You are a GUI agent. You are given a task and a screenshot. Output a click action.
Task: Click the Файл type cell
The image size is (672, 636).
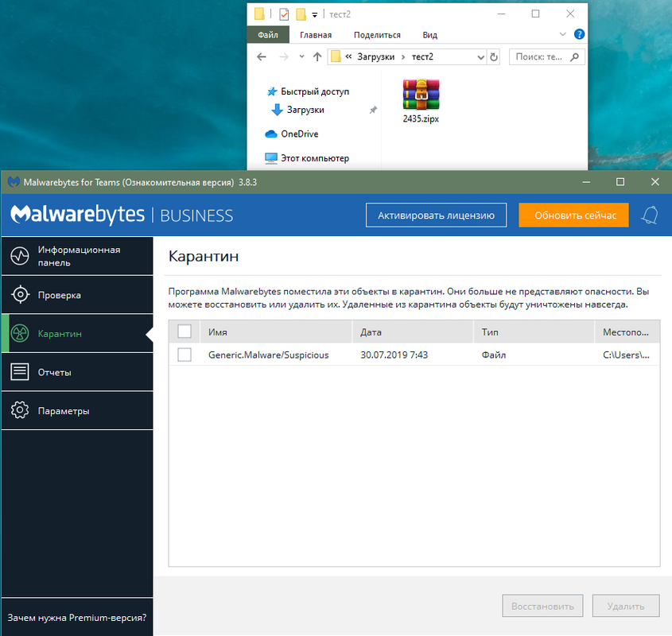point(493,355)
